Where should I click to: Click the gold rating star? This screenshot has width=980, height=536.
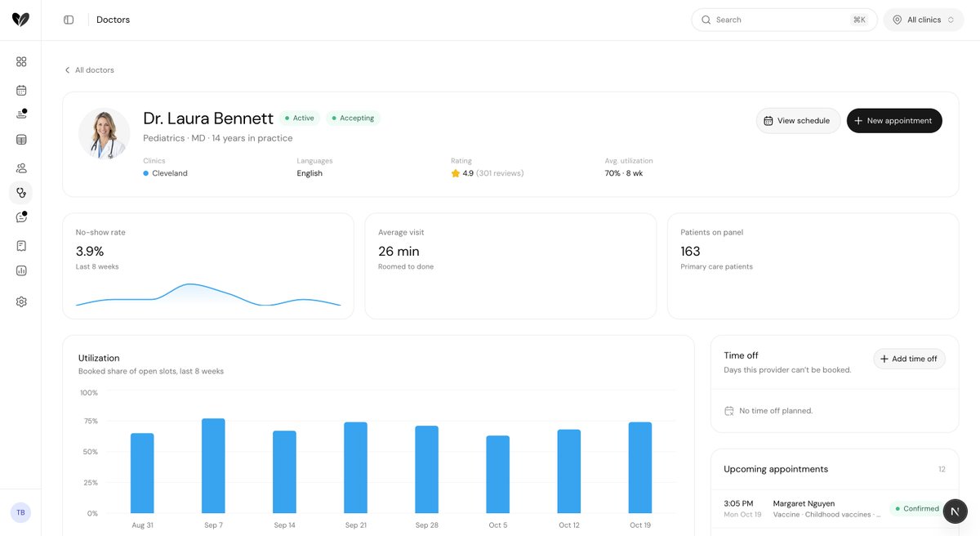456,173
